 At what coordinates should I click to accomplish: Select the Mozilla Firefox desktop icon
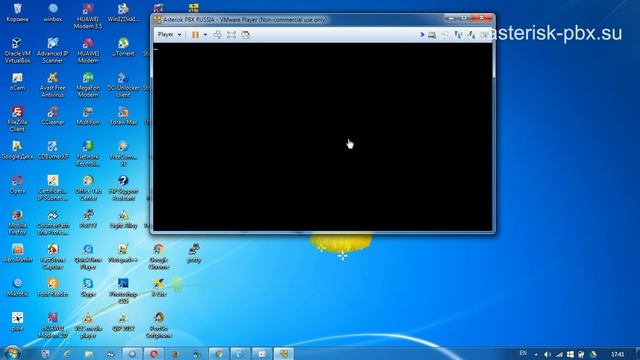18,222
